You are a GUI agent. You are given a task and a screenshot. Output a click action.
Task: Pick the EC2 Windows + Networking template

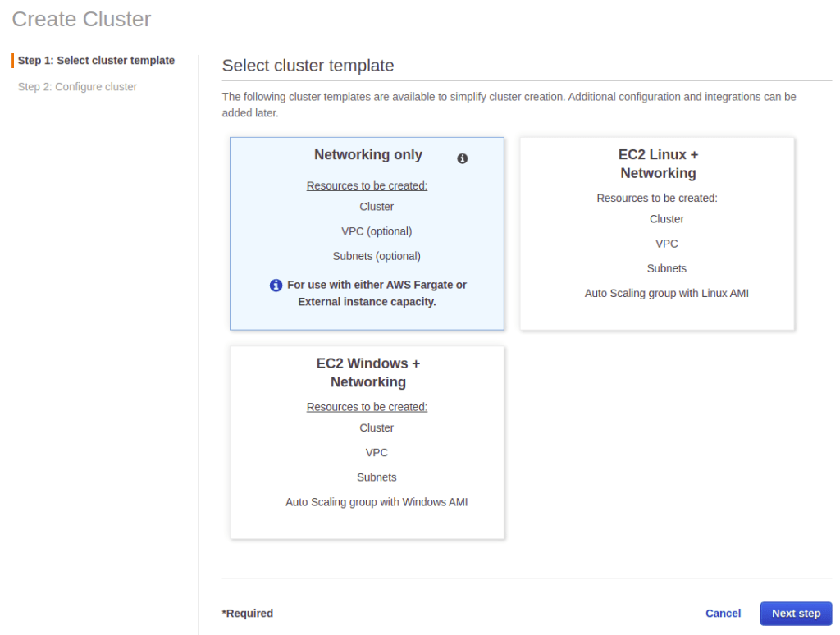point(367,442)
